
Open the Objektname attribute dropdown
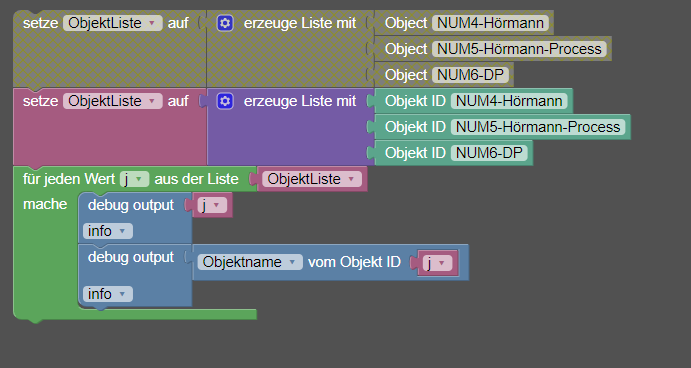coord(250,262)
